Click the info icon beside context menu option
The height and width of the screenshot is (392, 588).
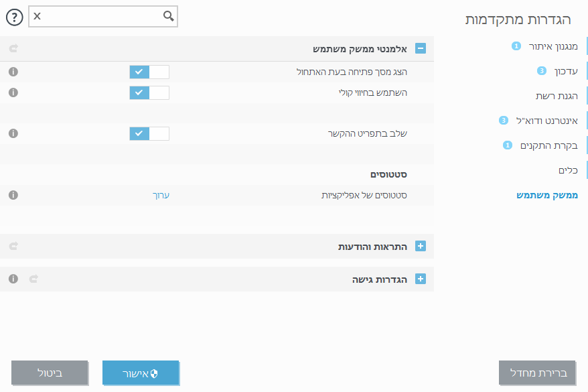click(x=13, y=133)
